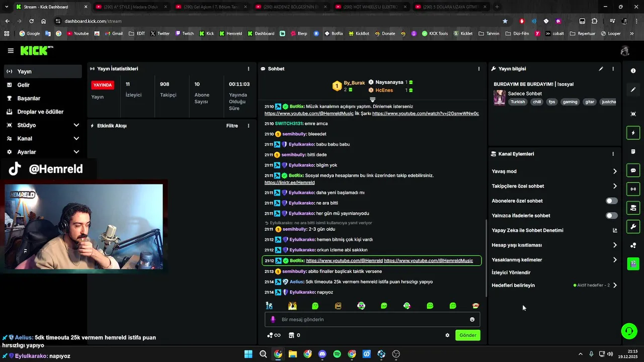The image size is (644, 362).
Task: Open the Filtre filter in Etkinlik Akışı
Action: (x=232, y=126)
